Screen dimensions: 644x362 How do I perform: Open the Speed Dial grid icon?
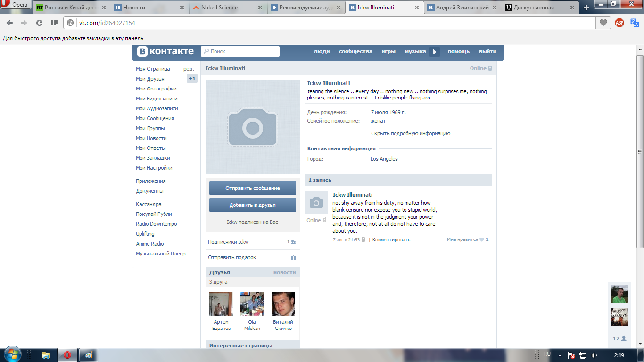pos(55,23)
